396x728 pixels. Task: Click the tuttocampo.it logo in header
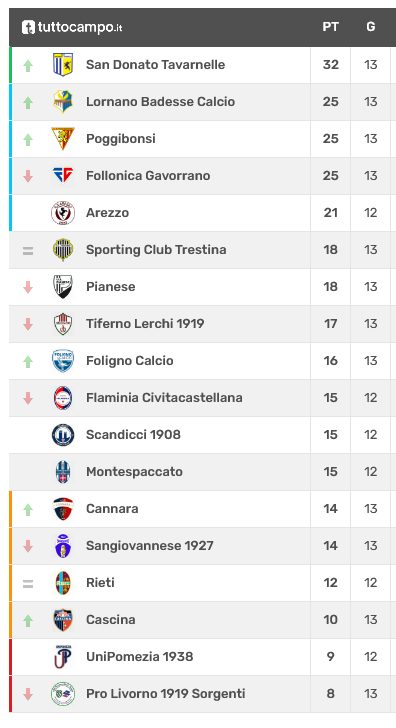pyautogui.click(x=72, y=27)
